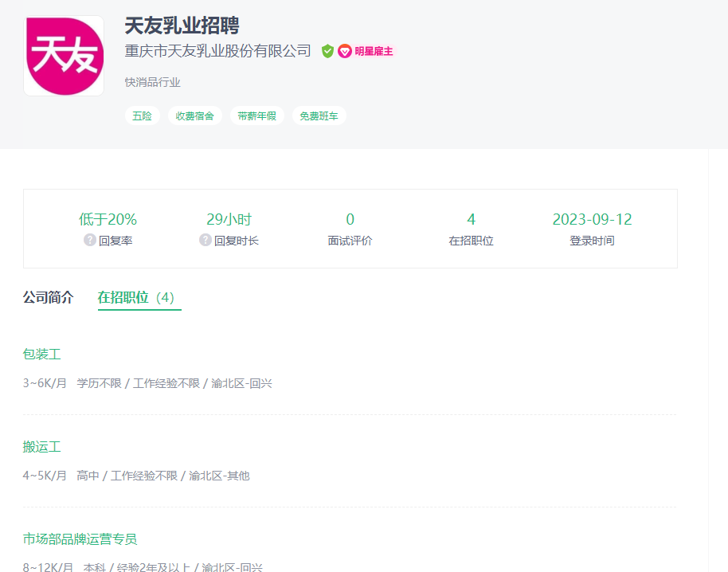This screenshot has width=728, height=572.
Task: Click the 面试评价 label
Action: (x=350, y=241)
